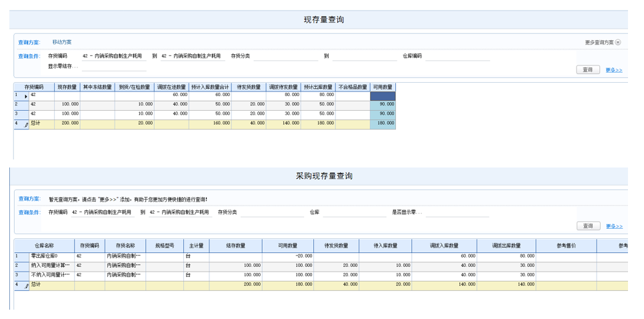644x319 pixels.
Task: Click 预计出库数量 column header
Action: [x=318, y=87]
